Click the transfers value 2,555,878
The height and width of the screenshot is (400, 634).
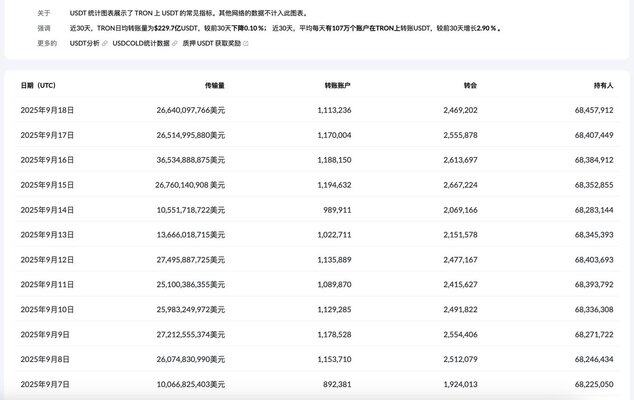[460, 135]
